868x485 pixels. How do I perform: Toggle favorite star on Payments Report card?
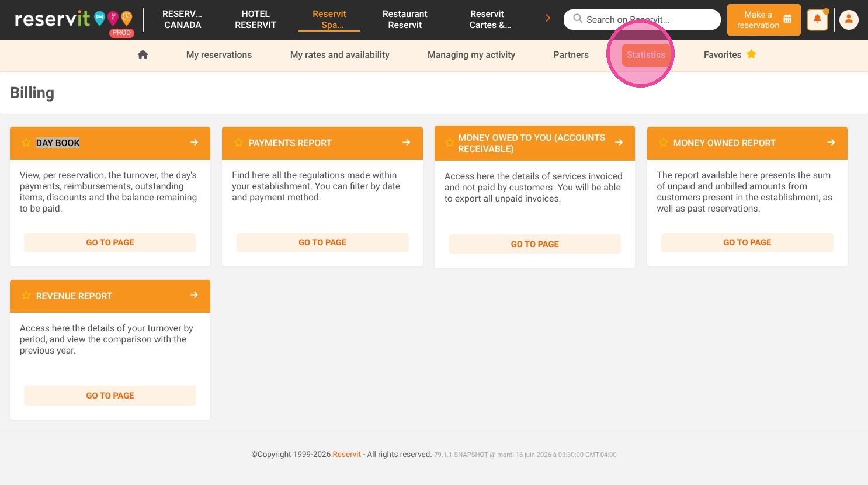[238, 143]
